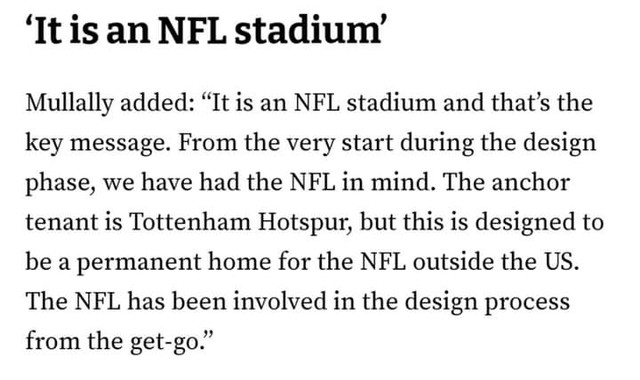
Task: Click the heading 'It is an NFL stadium'
Action: 204,31
